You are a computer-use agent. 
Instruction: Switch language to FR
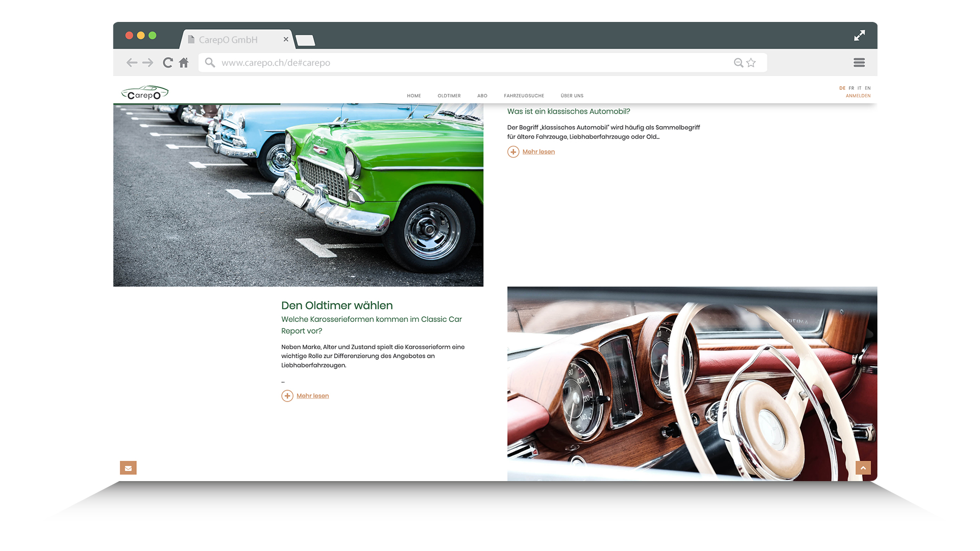click(x=851, y=88)
